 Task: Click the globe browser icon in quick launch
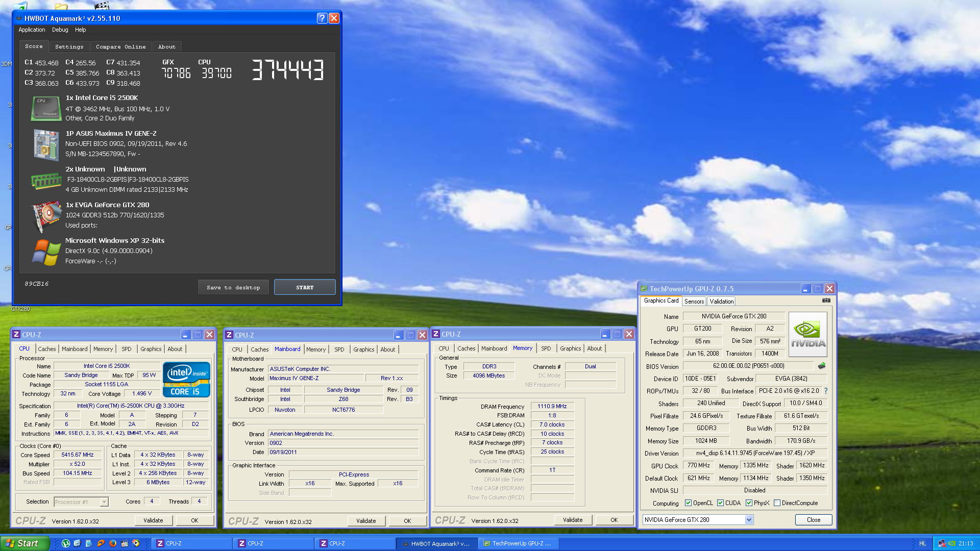[x=77, y=543]
